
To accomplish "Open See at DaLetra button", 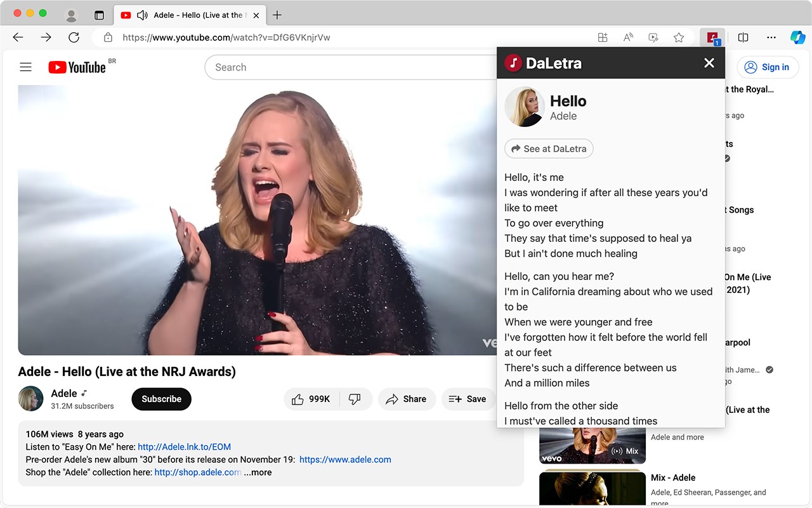I will (549, 149).
